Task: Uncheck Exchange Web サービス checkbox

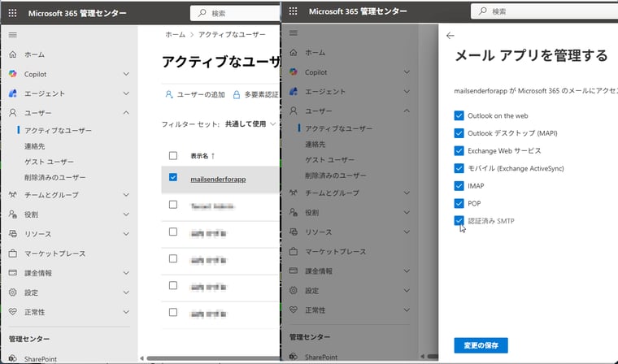Action: pyautogui.click(x=459, y=150)
